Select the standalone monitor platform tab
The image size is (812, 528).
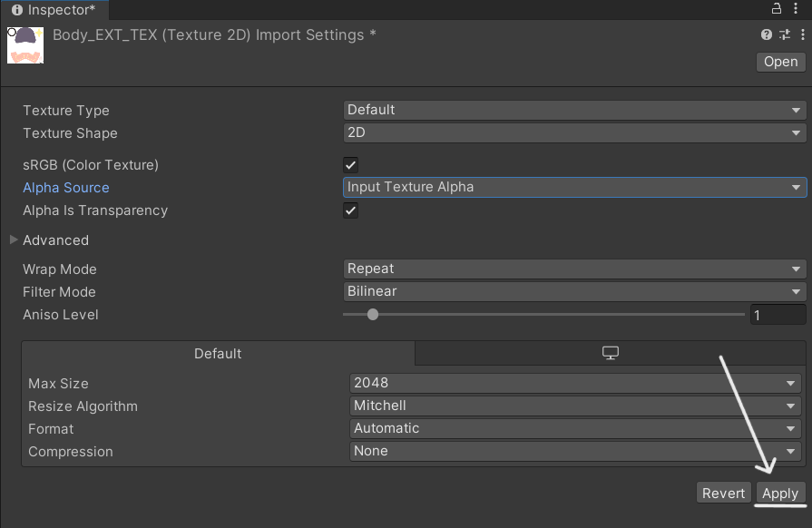[611, 353]
